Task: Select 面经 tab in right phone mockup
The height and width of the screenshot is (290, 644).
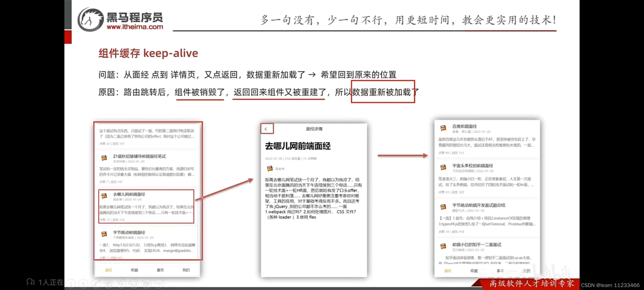Action: pyautogui.click(x=448, y=271)
